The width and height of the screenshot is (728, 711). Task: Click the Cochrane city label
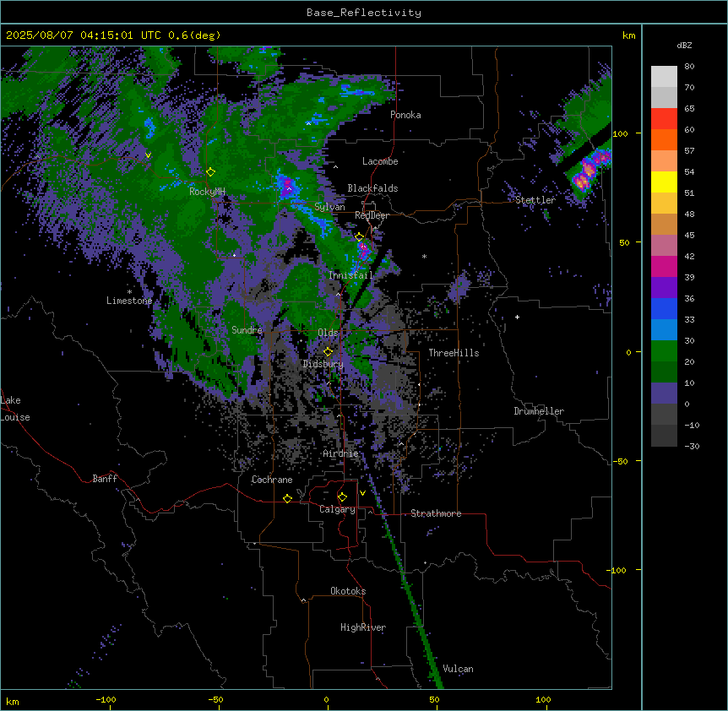(272, 480)
